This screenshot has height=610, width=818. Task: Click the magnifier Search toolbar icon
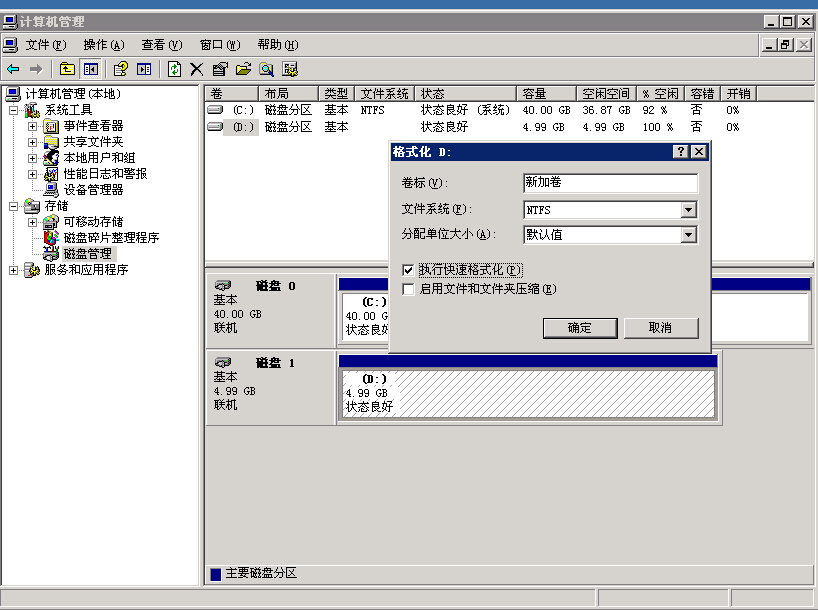(267, 69)
